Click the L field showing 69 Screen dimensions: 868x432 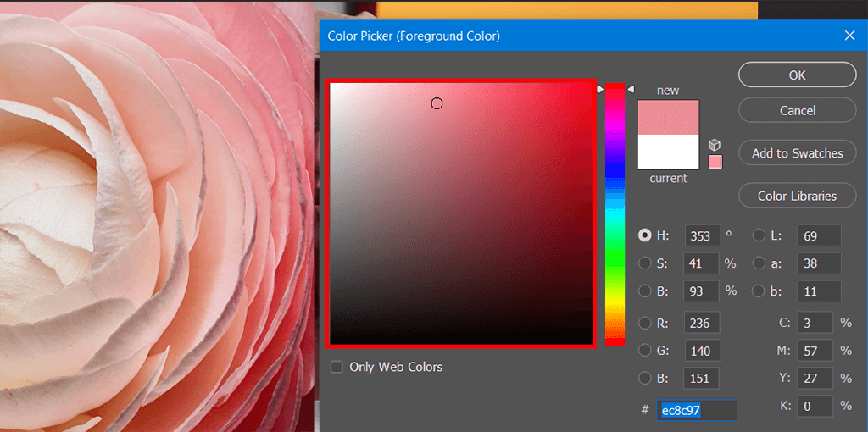point(820,235)
